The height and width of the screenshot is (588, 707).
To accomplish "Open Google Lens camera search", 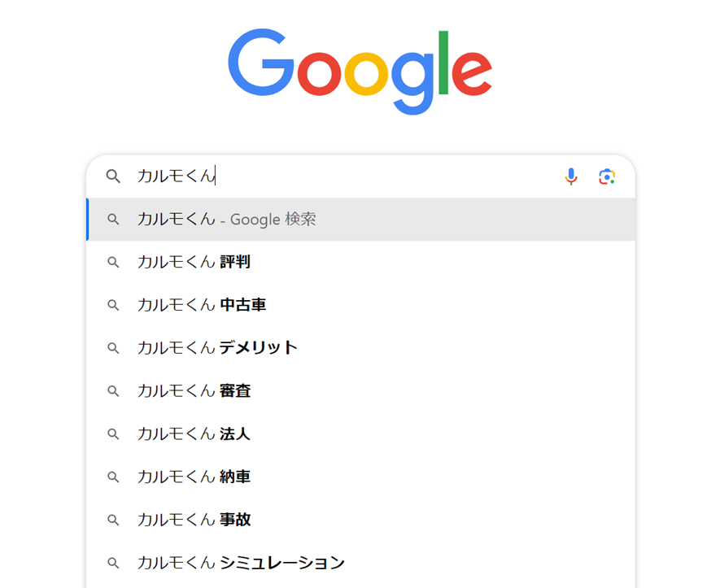I will click(606, 176).
